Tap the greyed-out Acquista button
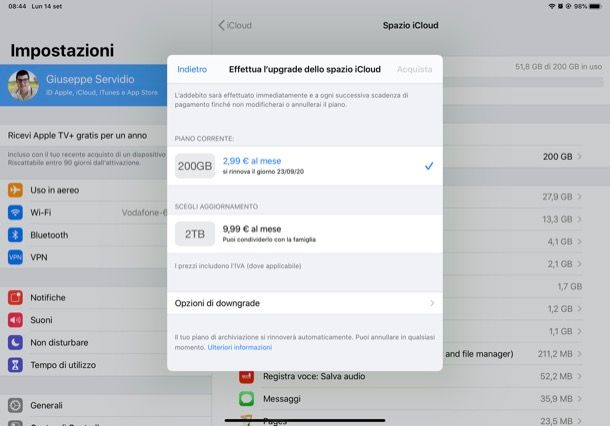 click(414, 69)
